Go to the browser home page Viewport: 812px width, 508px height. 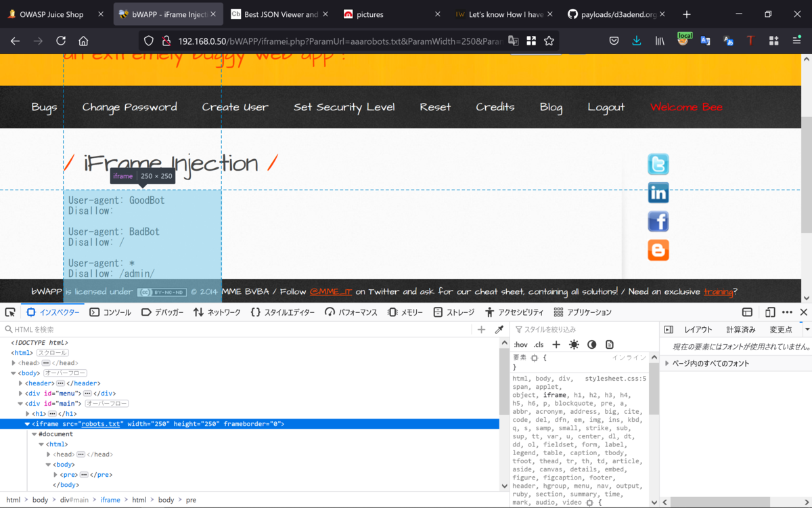(x=83, y=41)
